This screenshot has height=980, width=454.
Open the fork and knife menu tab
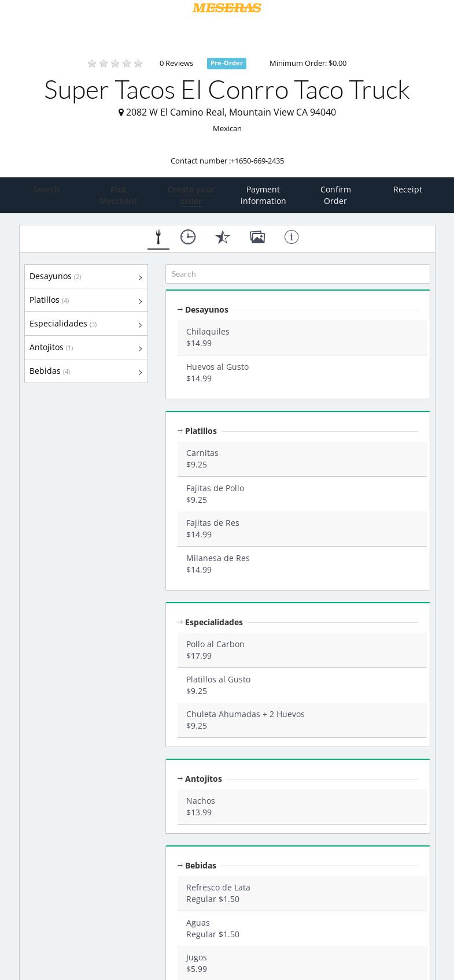pyautogui.click(x=158, y=237)
